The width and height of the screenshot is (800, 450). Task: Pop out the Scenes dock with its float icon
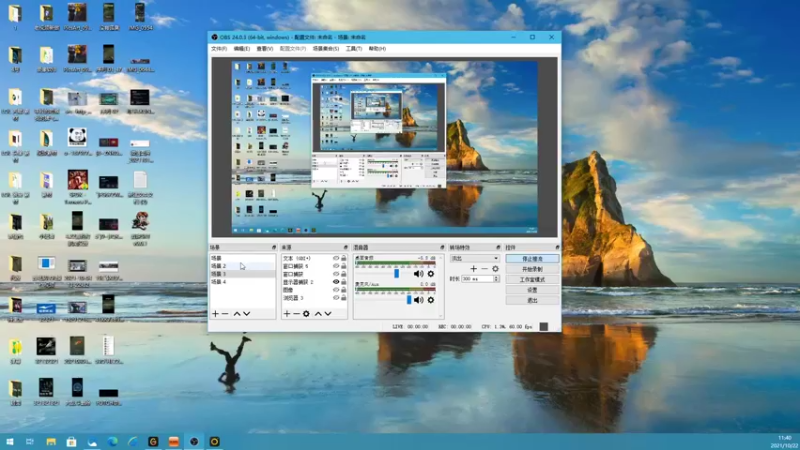(274, 247)
